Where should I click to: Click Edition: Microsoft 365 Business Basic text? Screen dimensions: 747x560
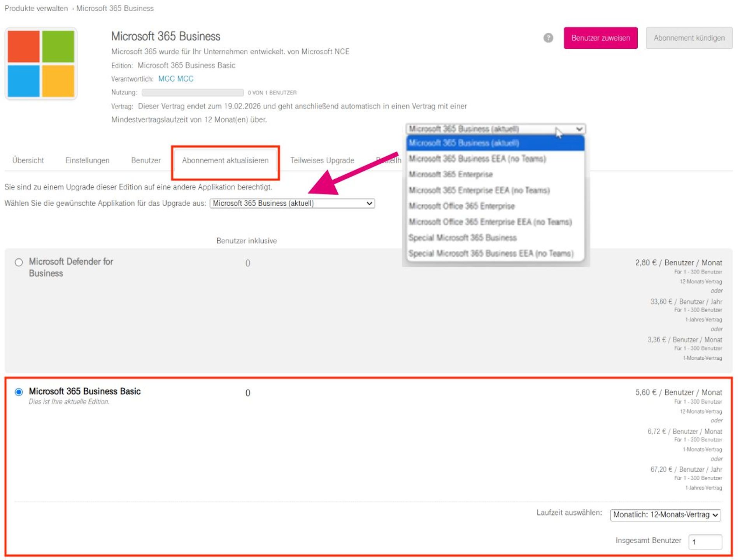tap(173, 65)
